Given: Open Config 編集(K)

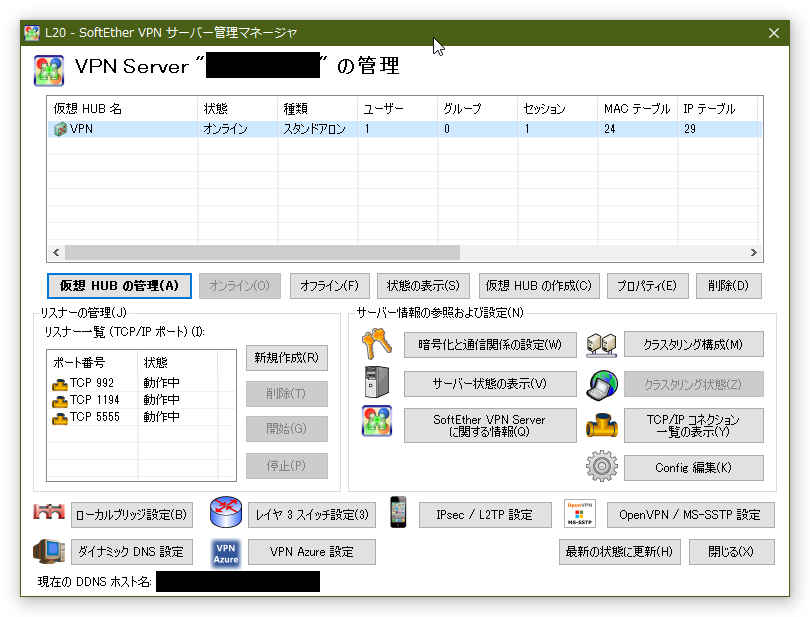Looking at the screenshot, I should point(694,468).
